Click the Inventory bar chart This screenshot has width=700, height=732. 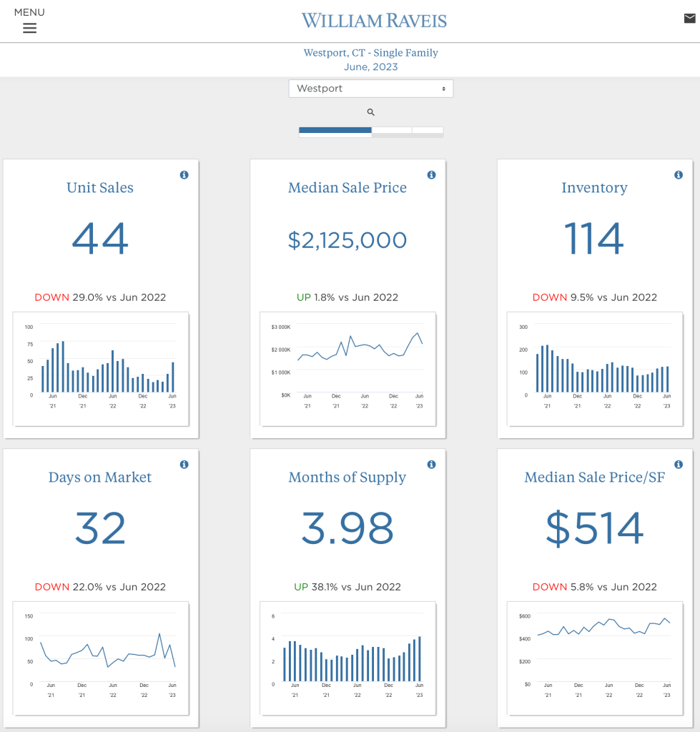(595, 368)
